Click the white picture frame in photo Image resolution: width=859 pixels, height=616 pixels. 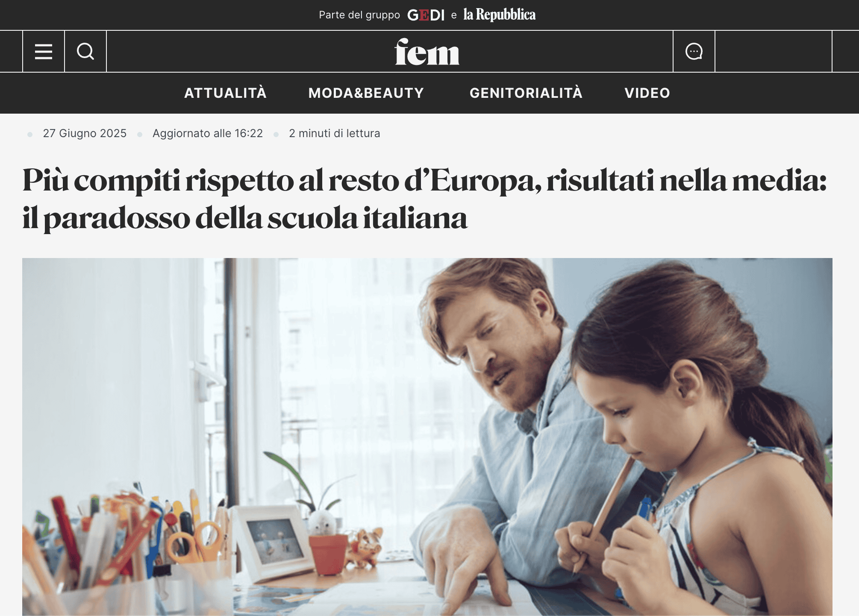pos(274,543)
